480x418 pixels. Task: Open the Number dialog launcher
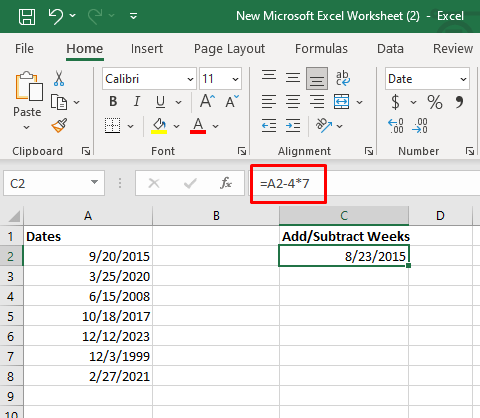(470, 151)
